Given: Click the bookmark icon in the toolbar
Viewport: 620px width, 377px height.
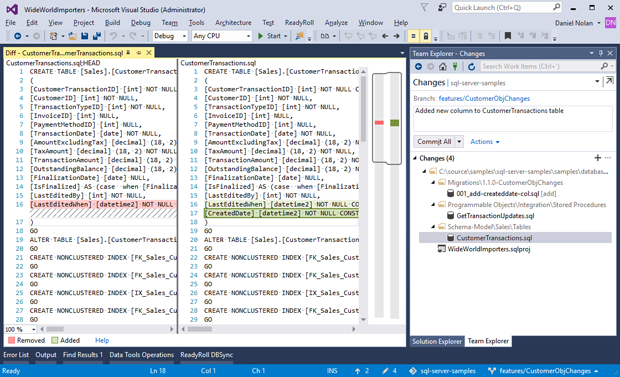Looking at the screenshot, I should [x=508, y=36].
